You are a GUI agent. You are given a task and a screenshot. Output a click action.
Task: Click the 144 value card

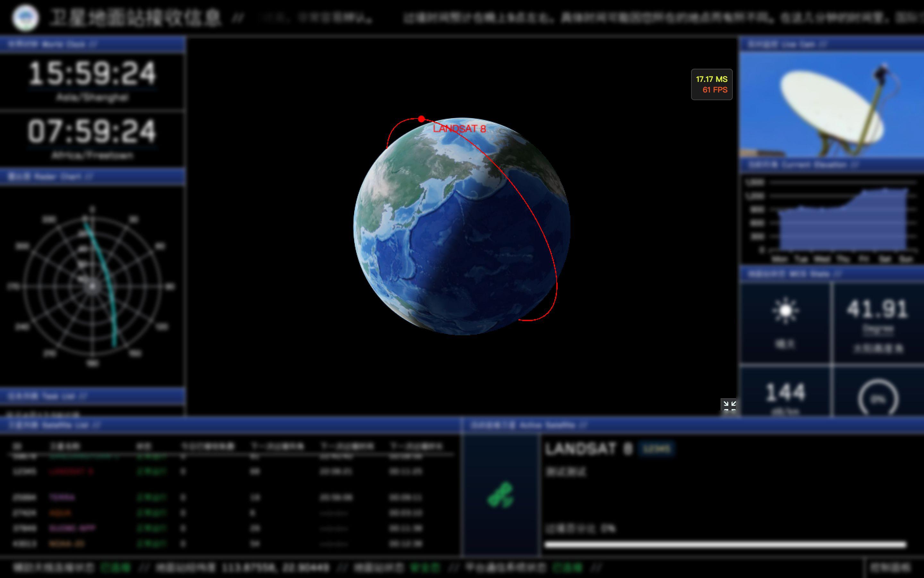tap(785, 391)
